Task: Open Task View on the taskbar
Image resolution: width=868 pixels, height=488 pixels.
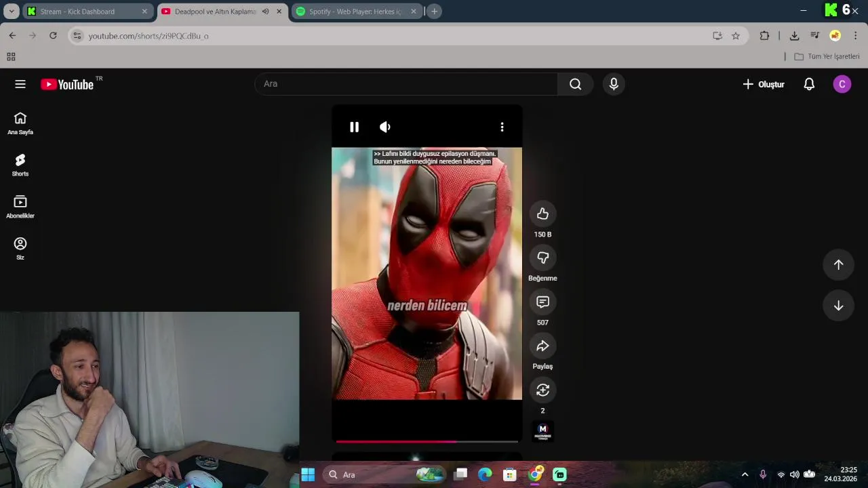Action: click(460, 474)
